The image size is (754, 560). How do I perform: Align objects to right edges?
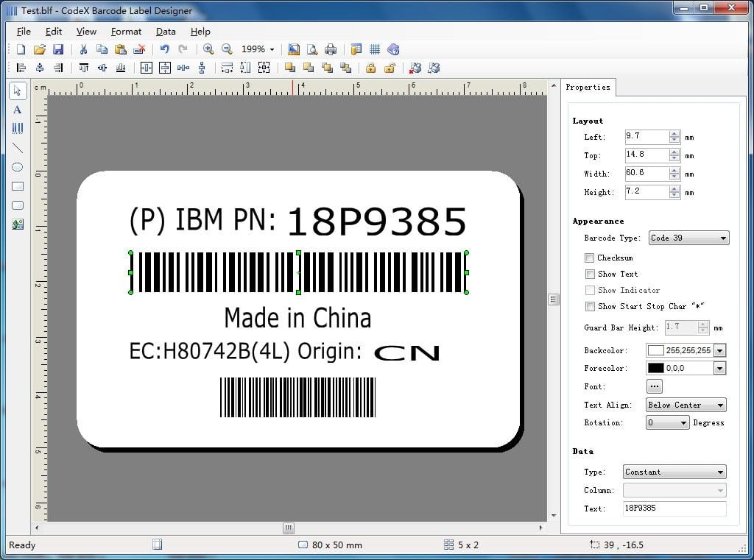click(58, 68)
